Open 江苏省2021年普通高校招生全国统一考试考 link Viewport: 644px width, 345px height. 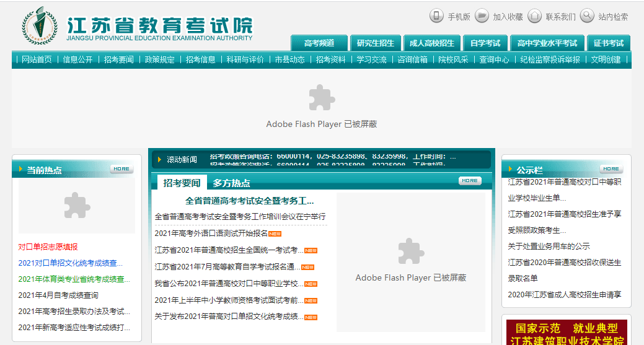click(x=229, y=250)
